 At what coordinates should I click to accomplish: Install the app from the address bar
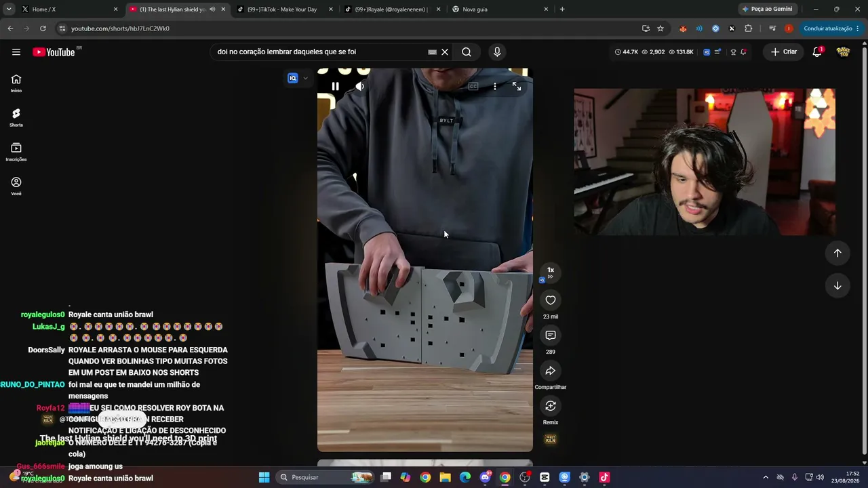646,28
